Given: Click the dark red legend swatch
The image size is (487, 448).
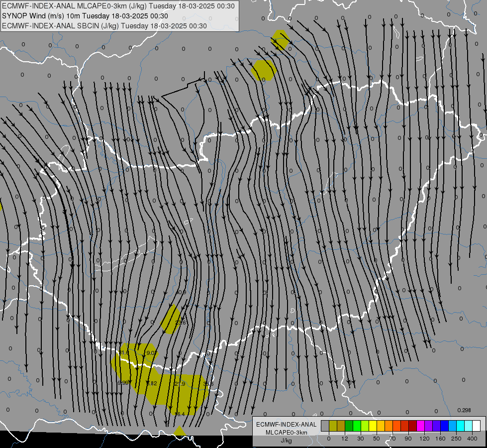Looking at the screenshot, I should pos(413,426).
